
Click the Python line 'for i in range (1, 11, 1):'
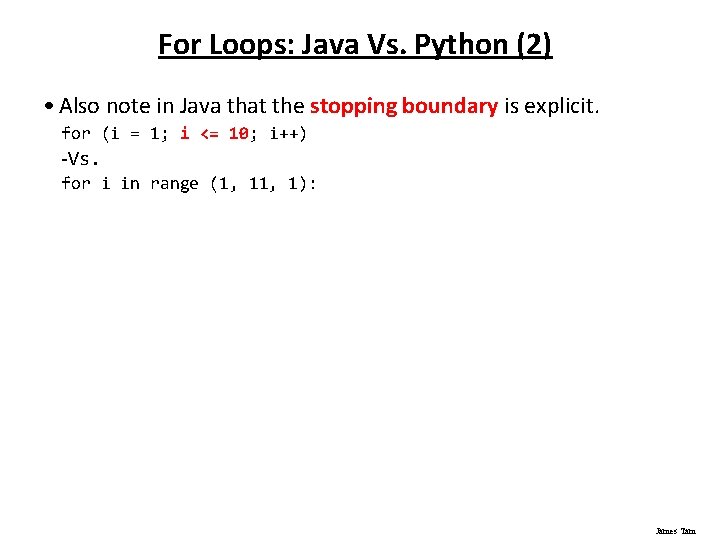[x=189, y=184]
